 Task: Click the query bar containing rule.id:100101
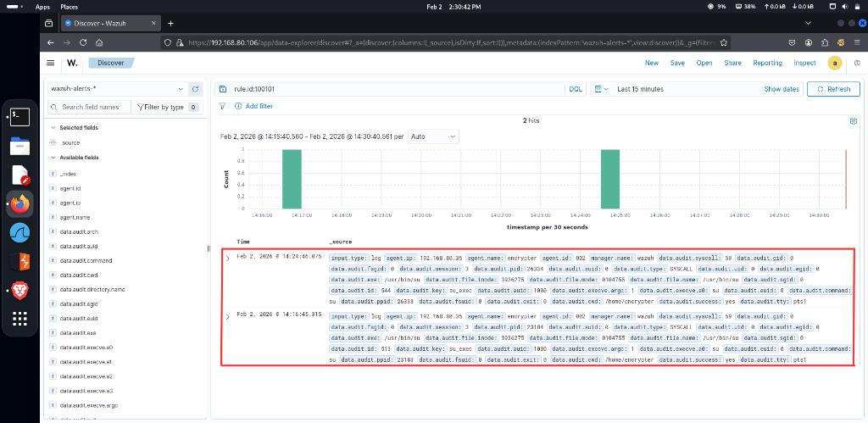click(398, 89)
